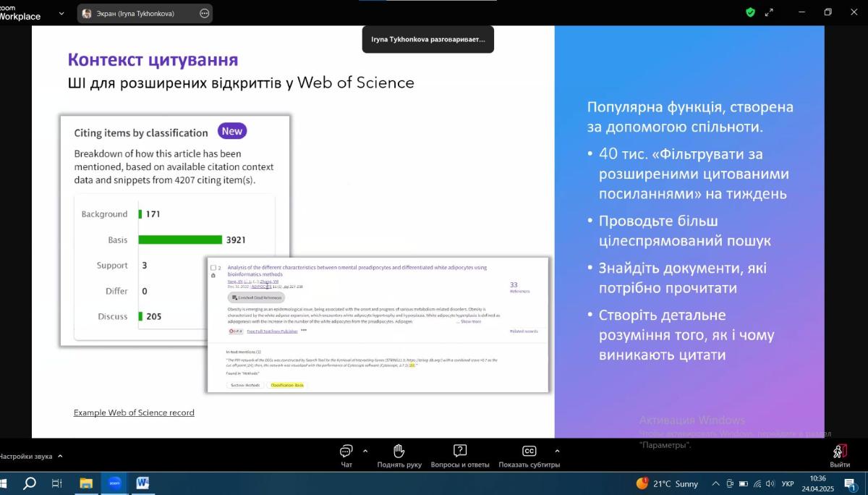The width and height of the screenshot is (868, 495).
Task: Click the Enriched Cited References button
Action: pyautogui.click(x=257, y=297)
